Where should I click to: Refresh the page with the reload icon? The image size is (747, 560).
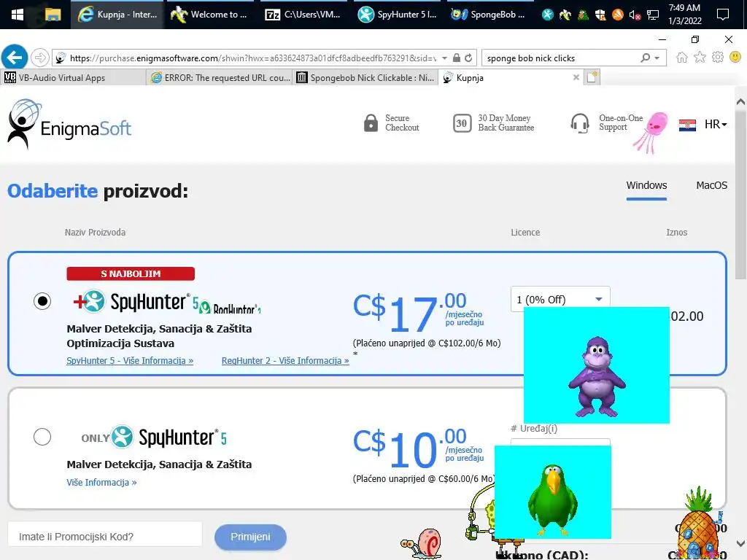click(468, 58)
